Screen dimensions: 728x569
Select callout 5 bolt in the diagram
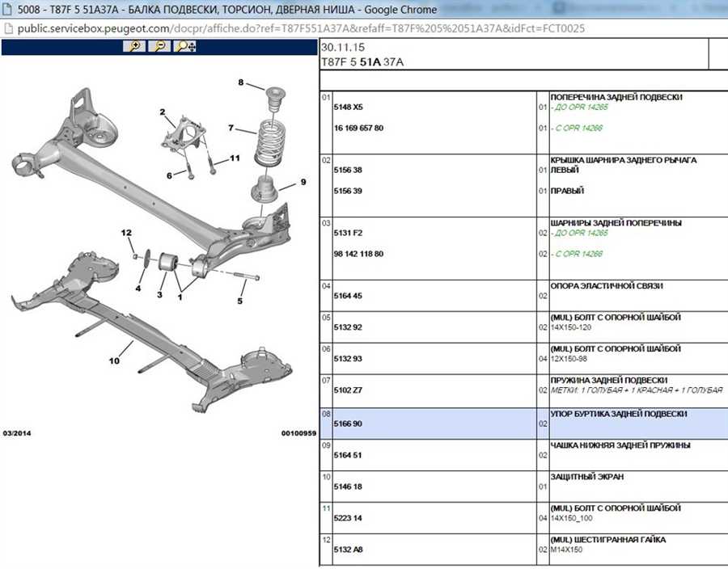239,301
